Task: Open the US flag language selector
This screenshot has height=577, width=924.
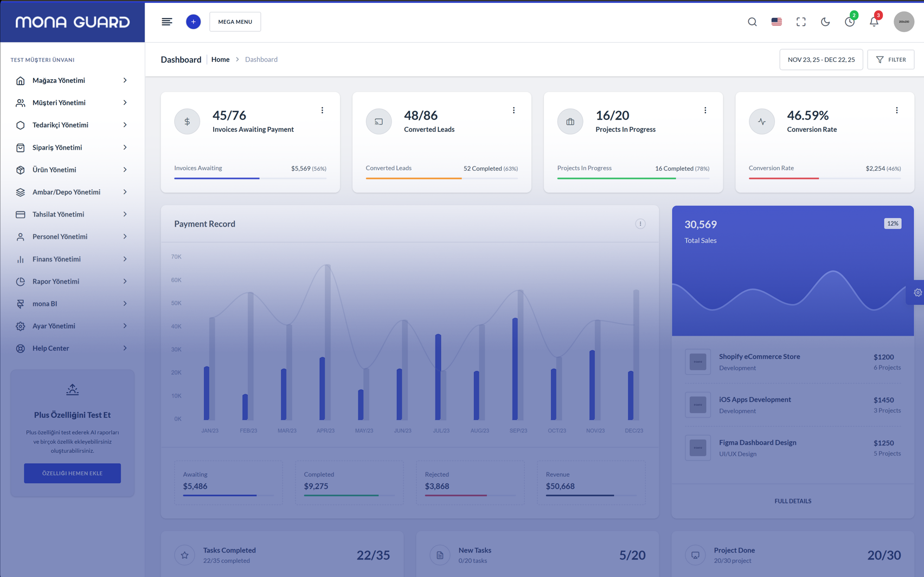Action: (x=777, y=22)
